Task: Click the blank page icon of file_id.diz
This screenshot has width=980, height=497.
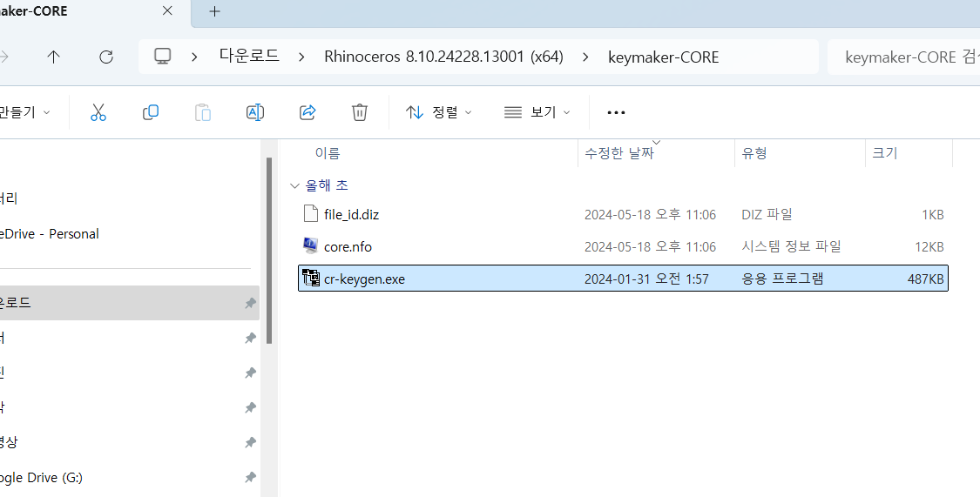Action: pyautogui.click(x=311, y=213)
